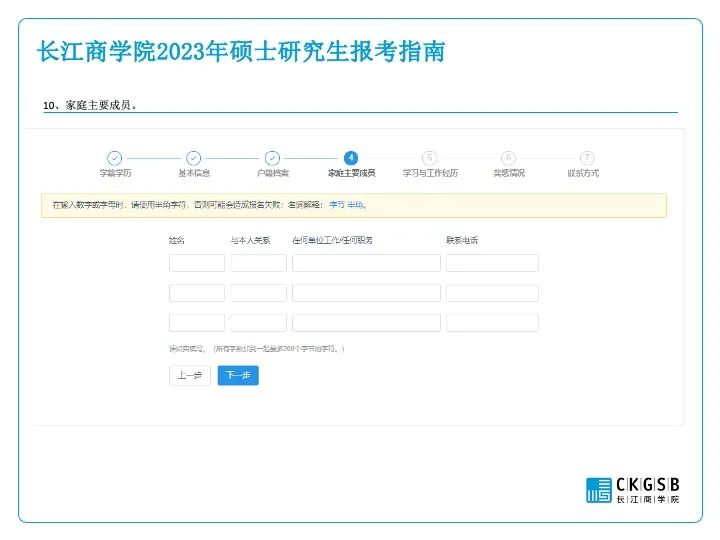
Task: Focus the second row 在何单位工作 input field
Action: point(366,293)
